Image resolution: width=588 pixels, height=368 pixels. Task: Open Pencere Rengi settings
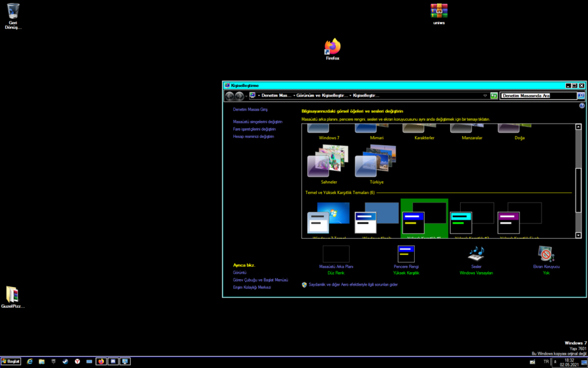(x=406, y=260)
